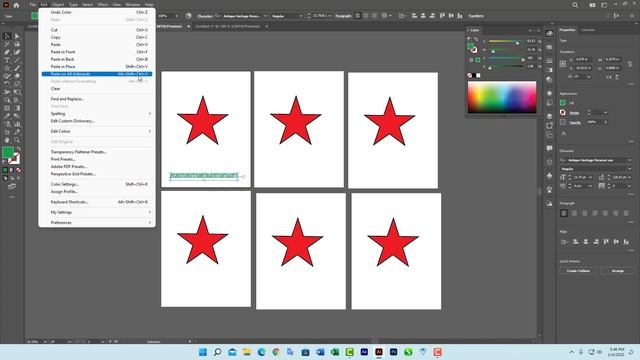Expand Edit Colors submenu
This screenshot has height=360, width=640.
pyautogui.click(x=97, y=131)
